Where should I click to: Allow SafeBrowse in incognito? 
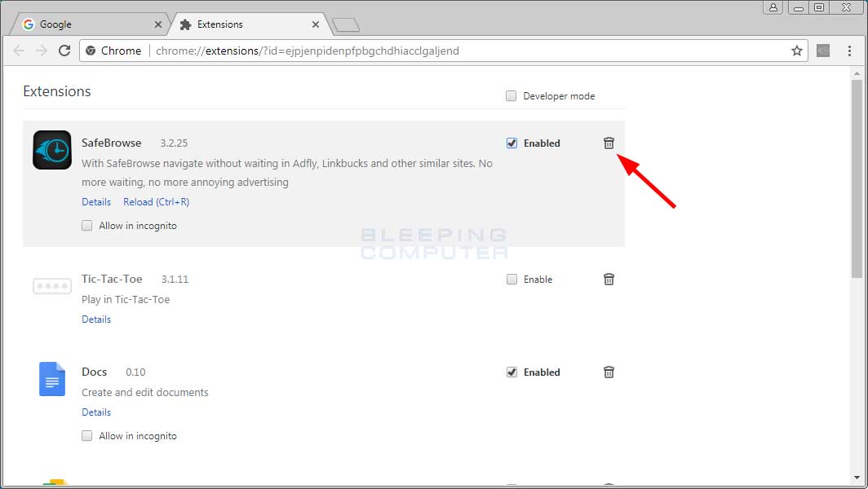(x=87, y=226)
